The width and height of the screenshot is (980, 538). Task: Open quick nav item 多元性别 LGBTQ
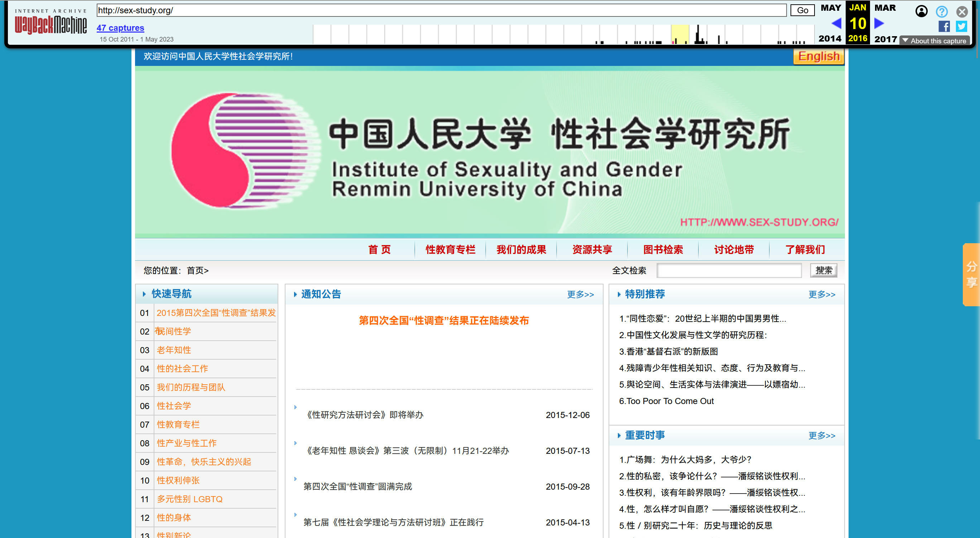click(189, 499)
